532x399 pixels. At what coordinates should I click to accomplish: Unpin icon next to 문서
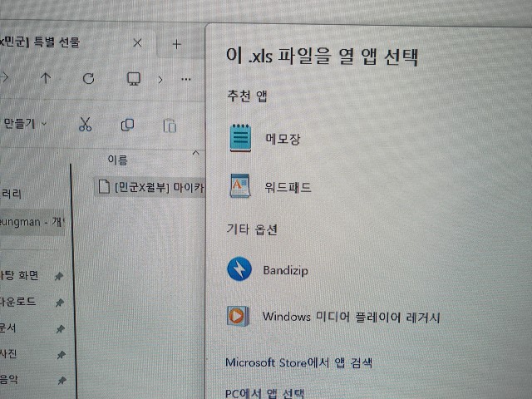61,329
